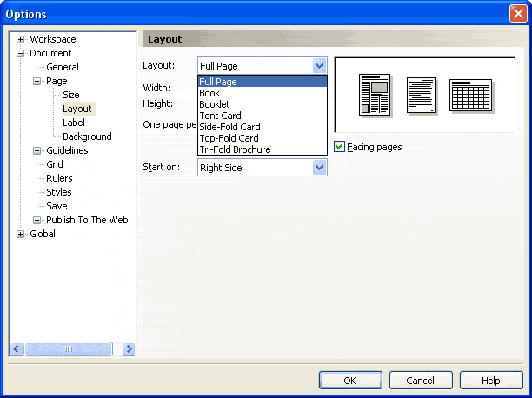Select Workspace tree item

[53, 39]
